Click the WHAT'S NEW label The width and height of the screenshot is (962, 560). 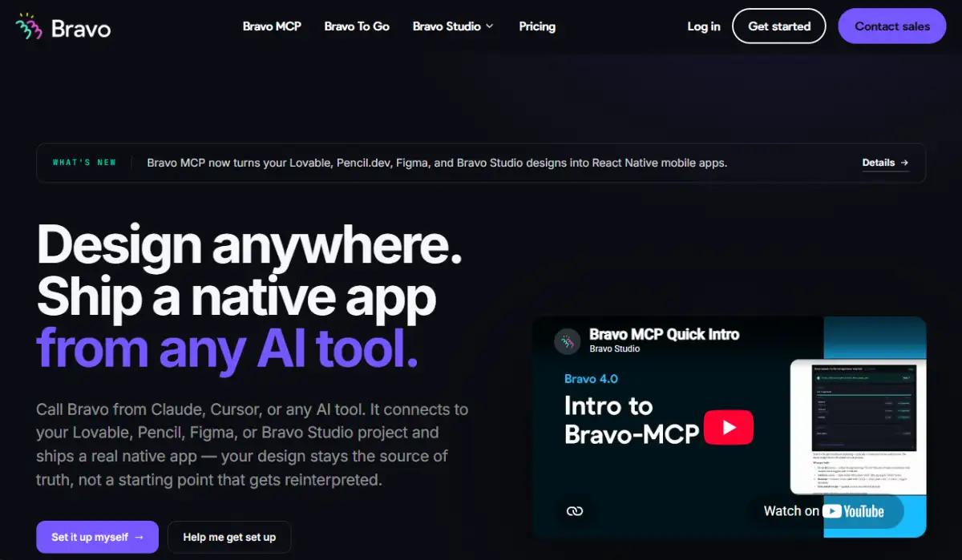(84, 163)
